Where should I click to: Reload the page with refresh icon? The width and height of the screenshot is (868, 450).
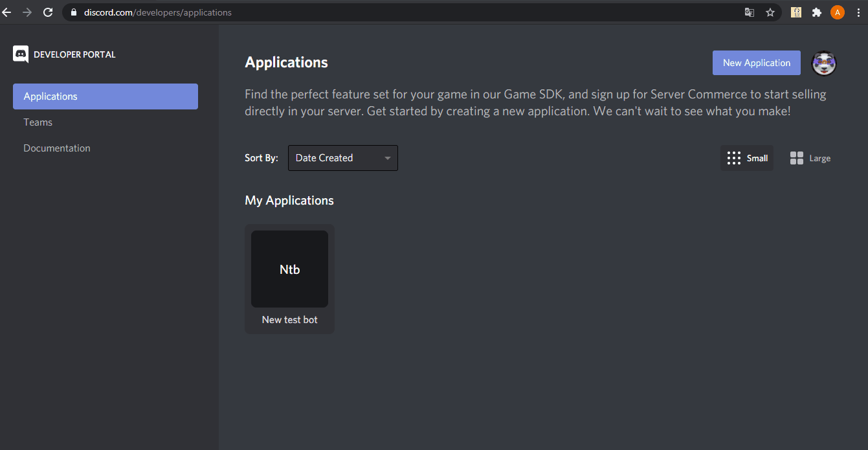coord(48,12)
